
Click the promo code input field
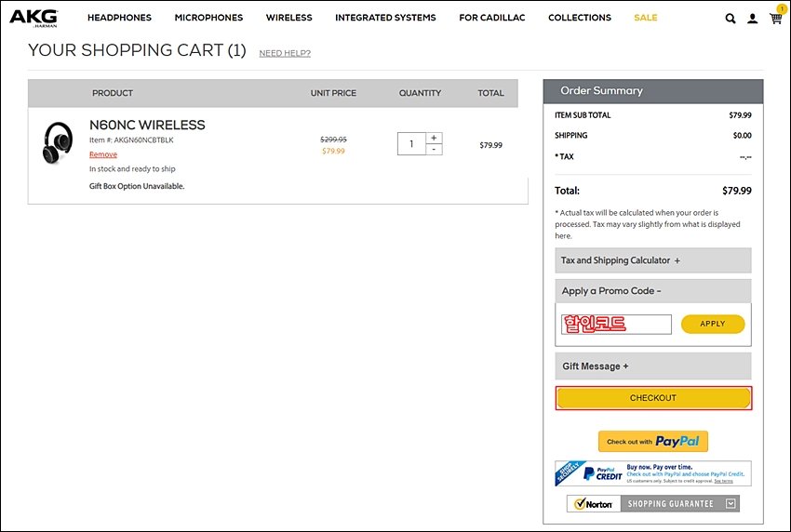click(616, 325)
